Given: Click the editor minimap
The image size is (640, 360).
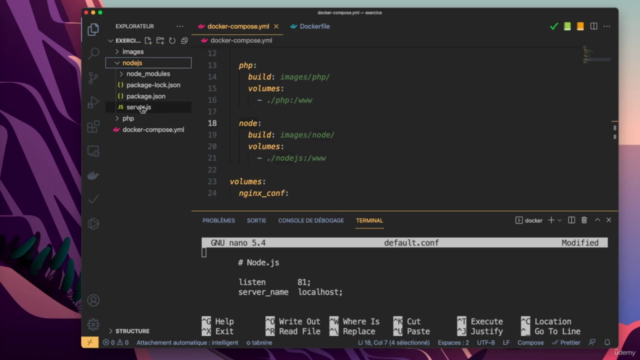Looking at the screenshot, I should click(x=597, y=55).
